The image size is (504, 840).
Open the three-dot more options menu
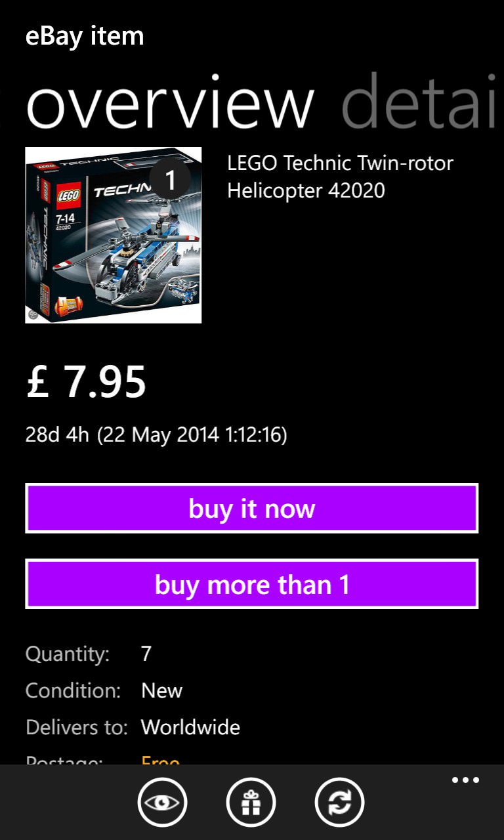coord(465,780)
